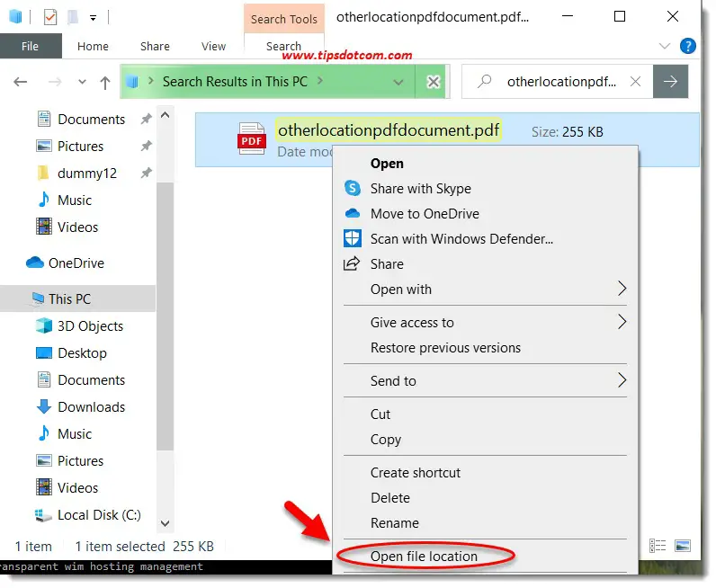The image size is (716, 588).
Task: Choose Move to OneDrive
Action: coord(425,214)
